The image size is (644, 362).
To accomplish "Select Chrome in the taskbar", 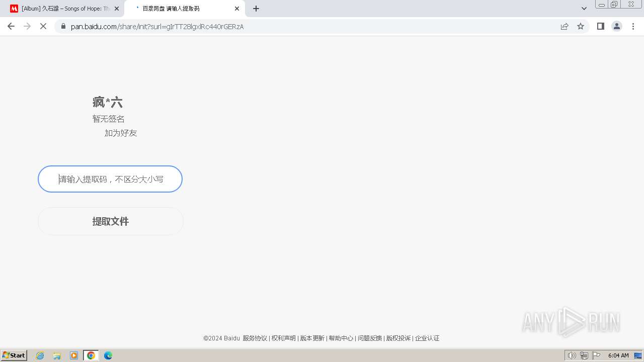I will (91, 355).
